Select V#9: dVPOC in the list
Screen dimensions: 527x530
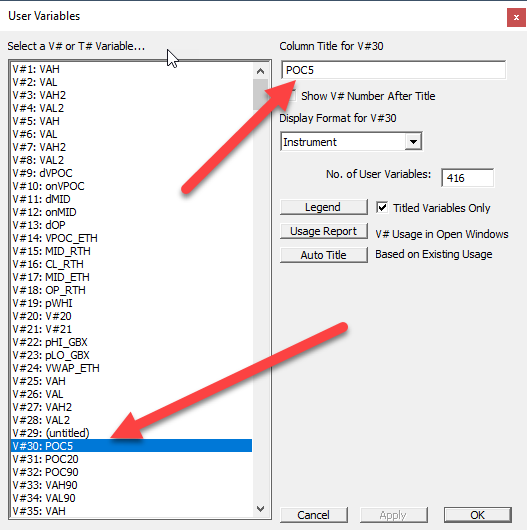(132, 173)
